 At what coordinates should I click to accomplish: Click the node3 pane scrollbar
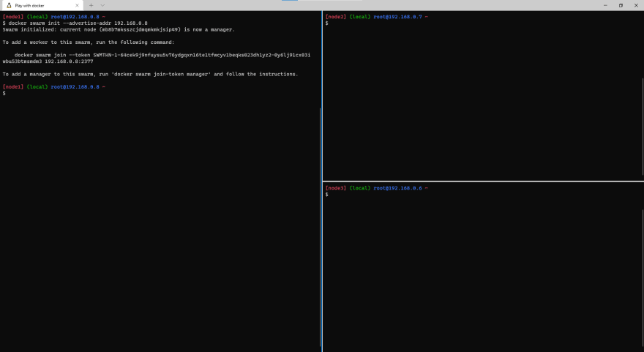tap(643, 278)
